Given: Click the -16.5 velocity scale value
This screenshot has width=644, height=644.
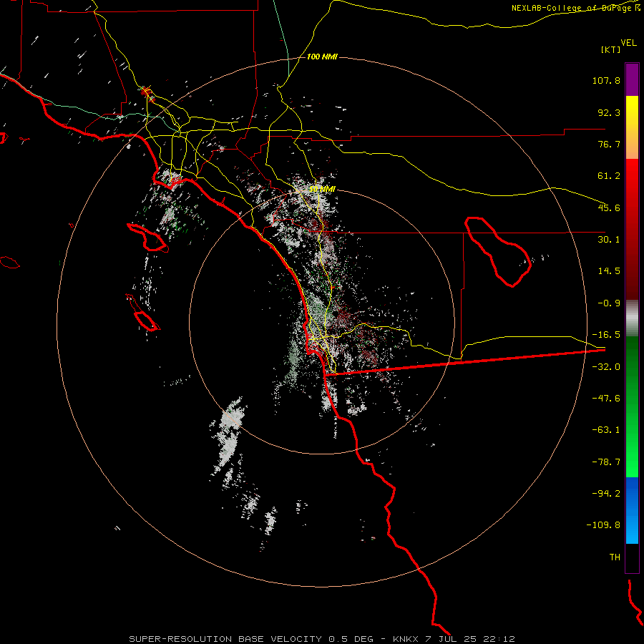Looking at the screenshot, I should [606, 335].
